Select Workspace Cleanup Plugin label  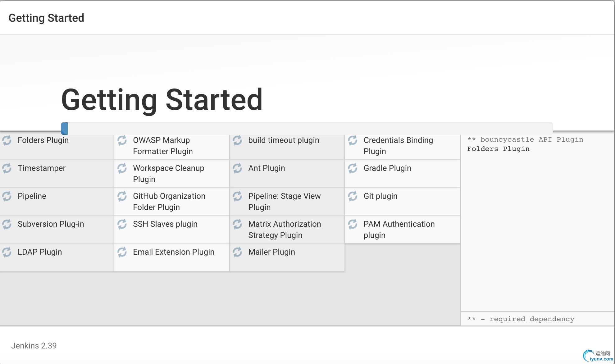(169, 174)
